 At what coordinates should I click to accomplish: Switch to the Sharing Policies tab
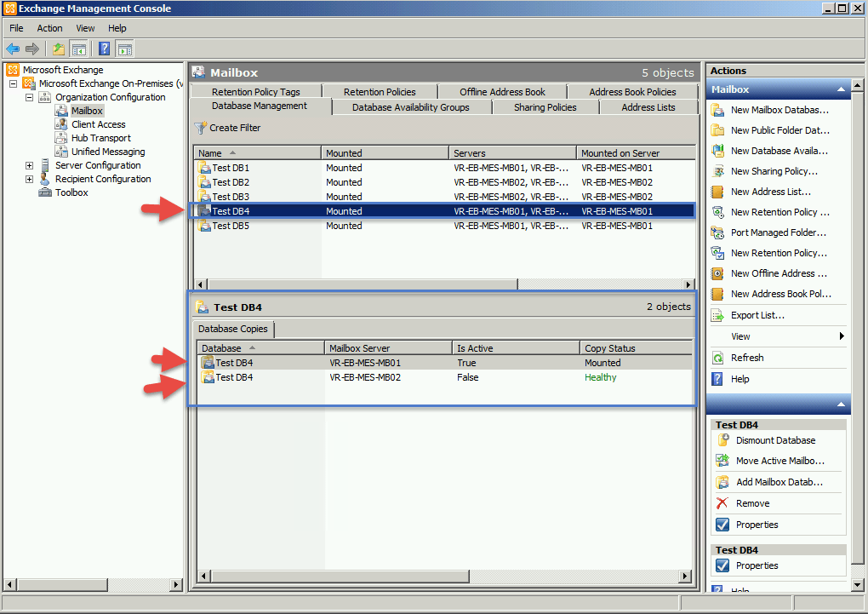pos(545,107)
